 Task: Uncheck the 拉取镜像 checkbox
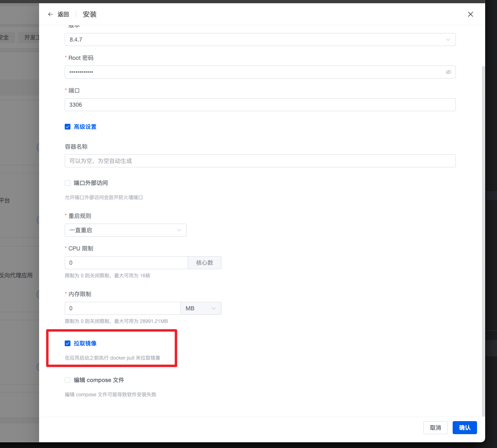[x=68, y=343]
